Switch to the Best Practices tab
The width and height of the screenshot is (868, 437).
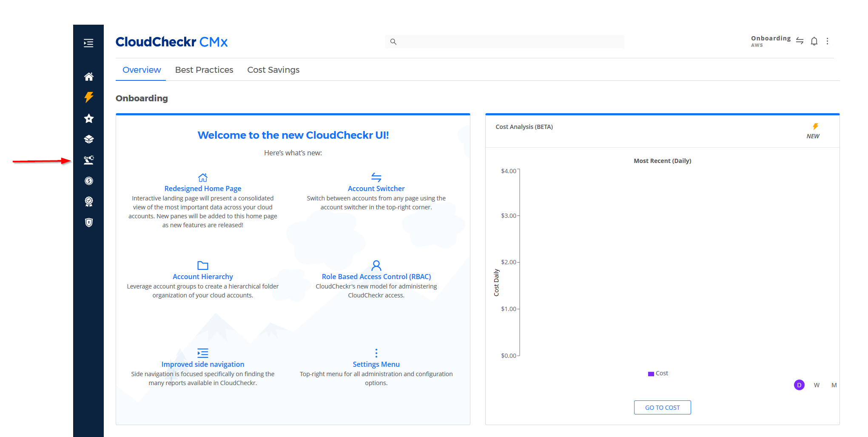[x=204, y=70]
